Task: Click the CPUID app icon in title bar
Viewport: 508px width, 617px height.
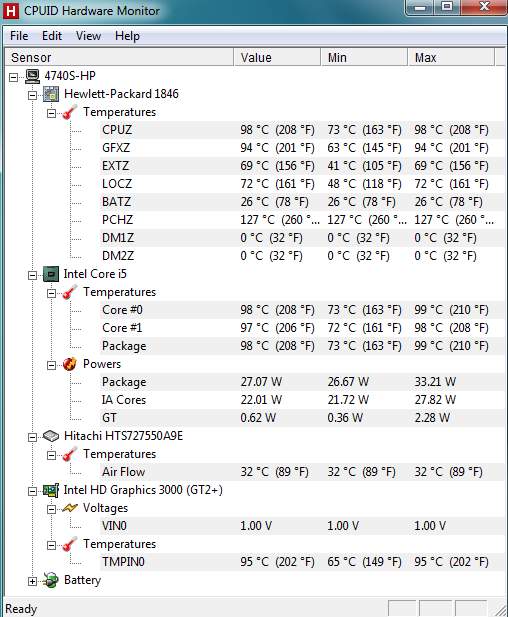Action: 11,11
